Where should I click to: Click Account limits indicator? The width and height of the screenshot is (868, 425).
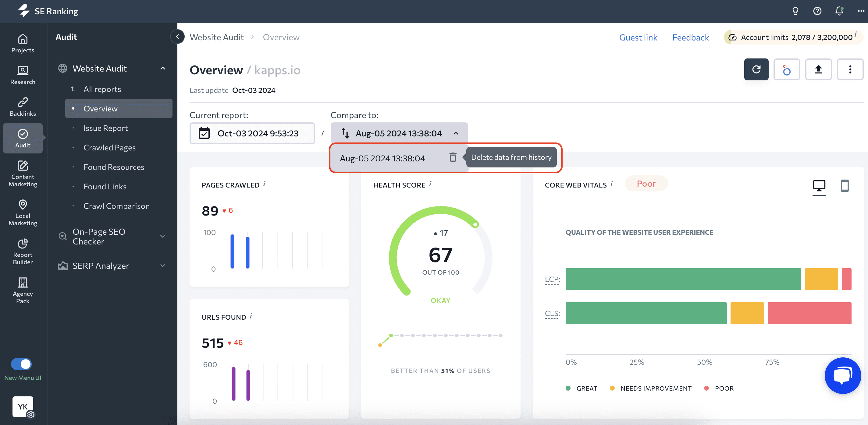point(793,37)
